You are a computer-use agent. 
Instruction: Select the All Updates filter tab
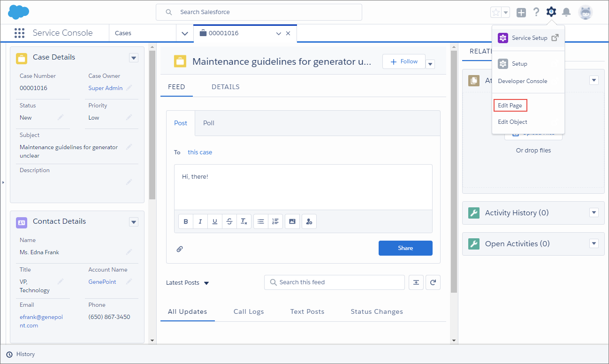click(188, 311)
